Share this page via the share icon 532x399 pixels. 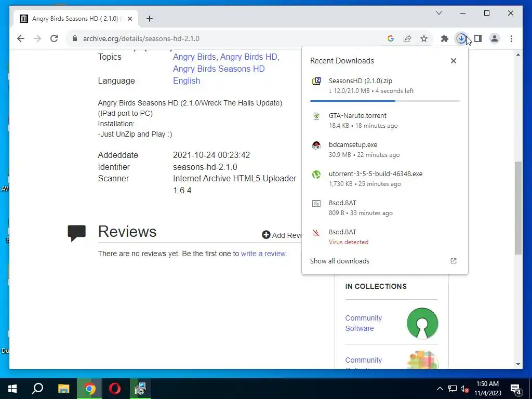(x=407, y=38)
